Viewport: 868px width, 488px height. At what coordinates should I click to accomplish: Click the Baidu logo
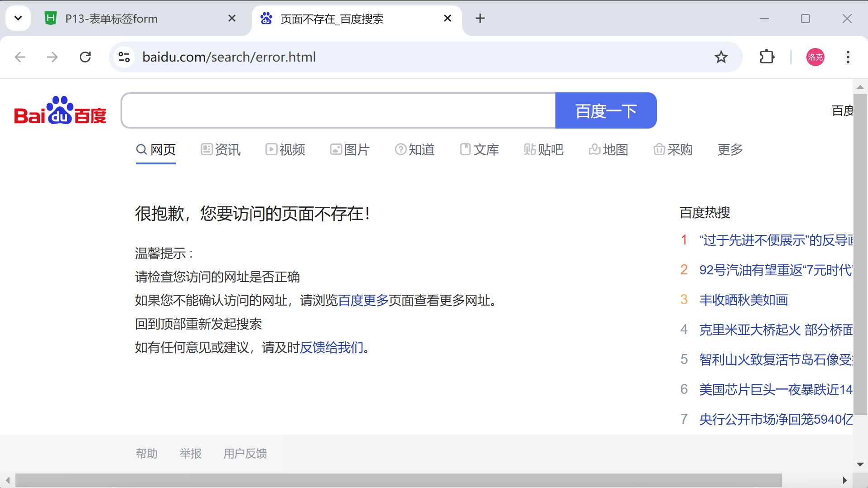(60, 110)
